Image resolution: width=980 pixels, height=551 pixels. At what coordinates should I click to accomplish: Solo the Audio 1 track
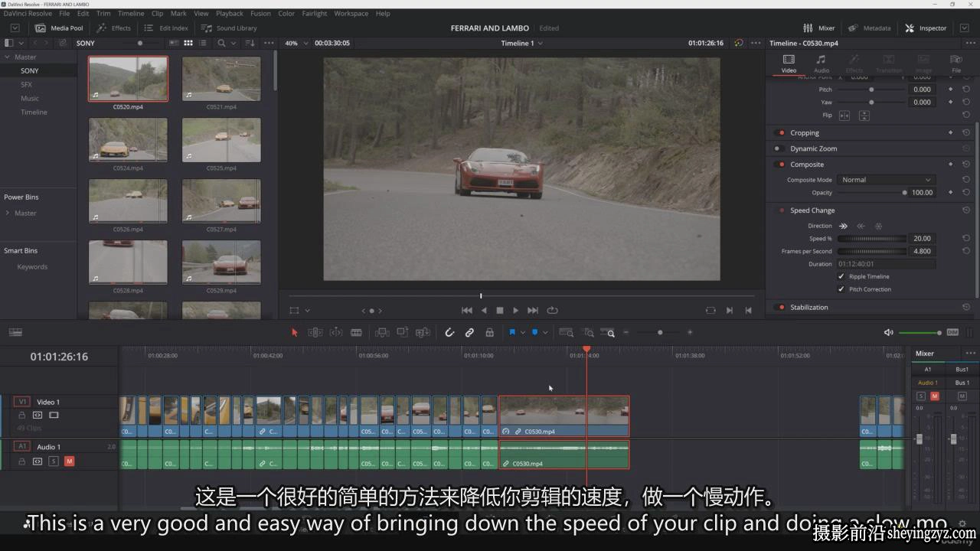(54, 461)
